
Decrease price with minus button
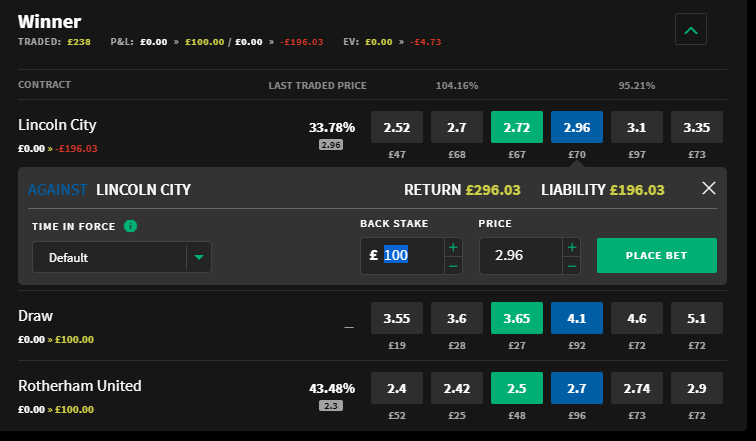(572, 265)
